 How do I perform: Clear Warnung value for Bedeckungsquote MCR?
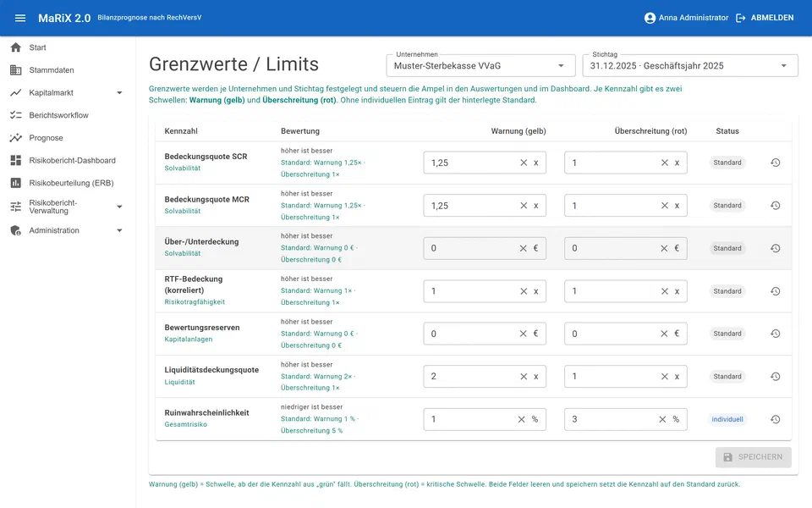point(524,206)
